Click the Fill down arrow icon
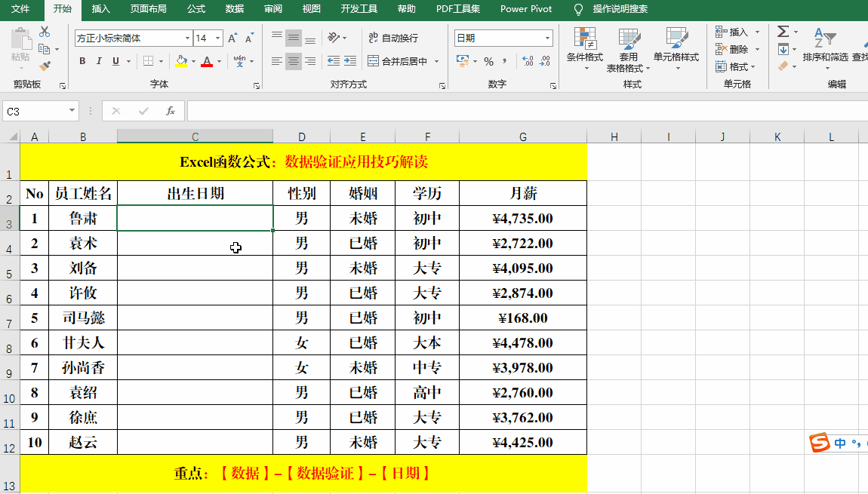Screen dimensions: 868x494 [783, 49]
